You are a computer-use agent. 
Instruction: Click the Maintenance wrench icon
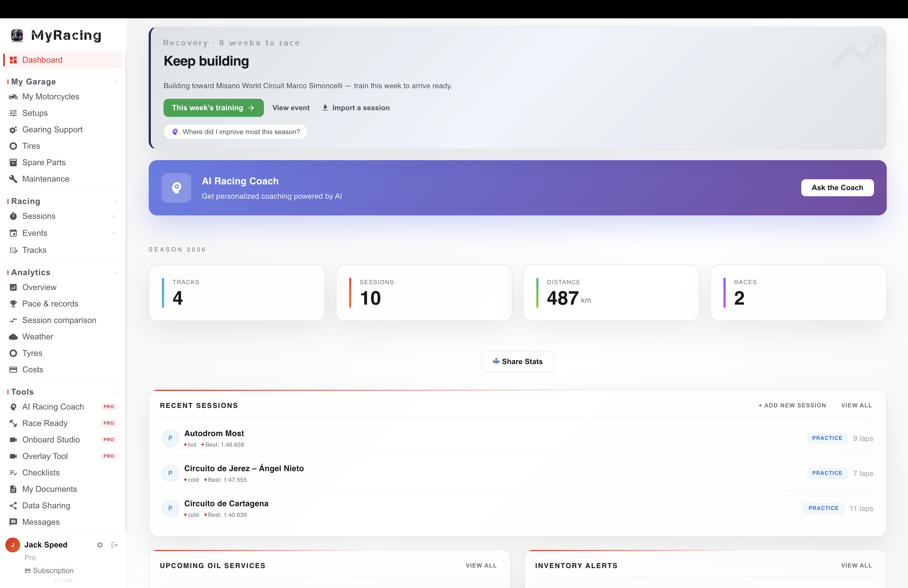13,179
